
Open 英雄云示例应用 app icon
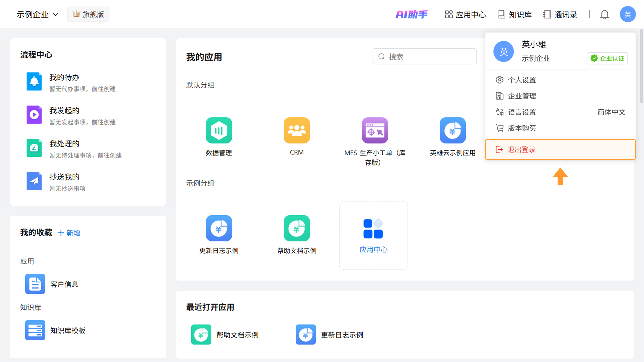452,130
